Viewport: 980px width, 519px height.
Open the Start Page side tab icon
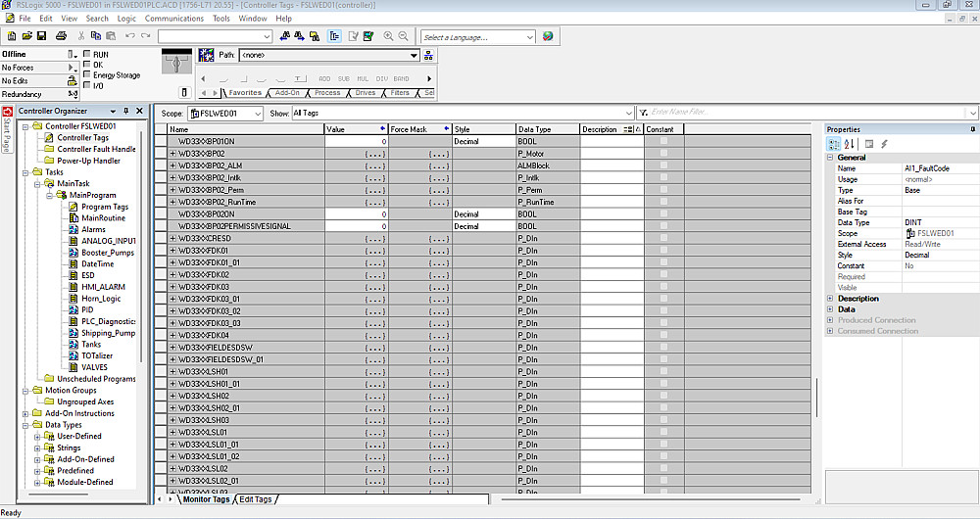click(x=8, y=112)
